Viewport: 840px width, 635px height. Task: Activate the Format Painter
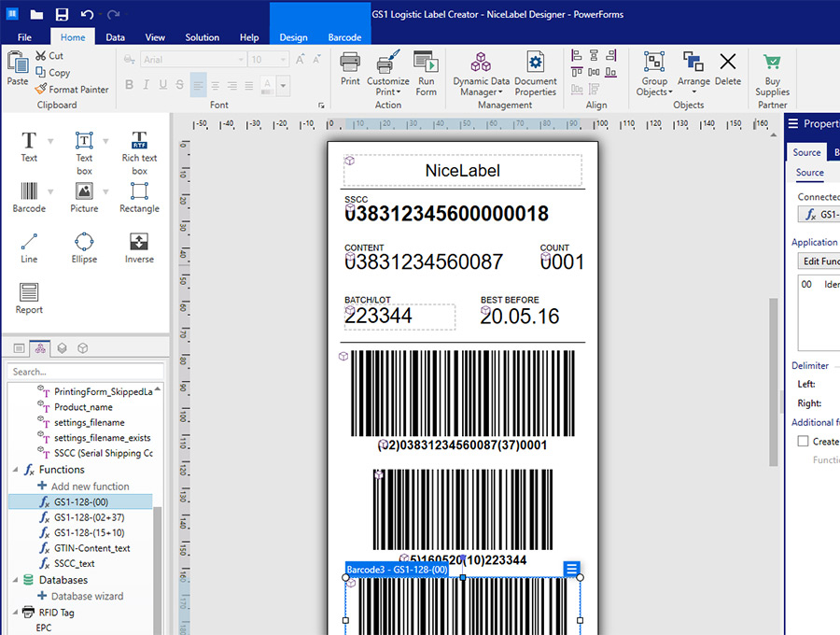tap(71, 90)
